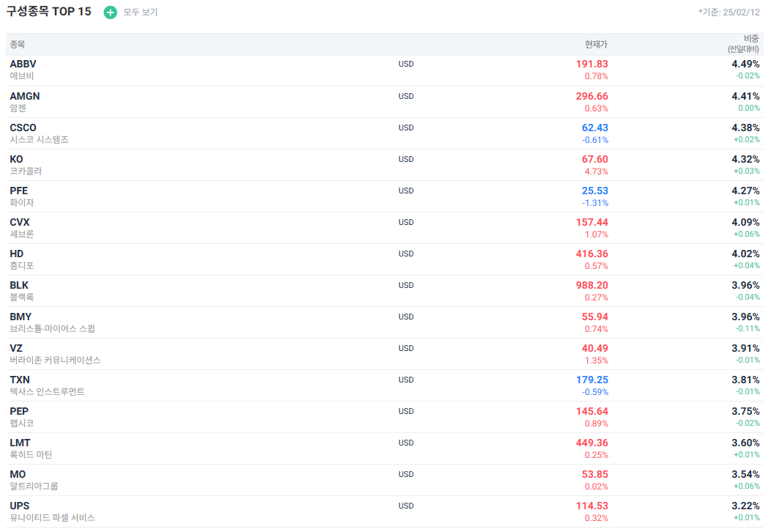This screenshot has width=771, height=532.
Task: Click VZ price 40.49
Action: coord(595,347)
